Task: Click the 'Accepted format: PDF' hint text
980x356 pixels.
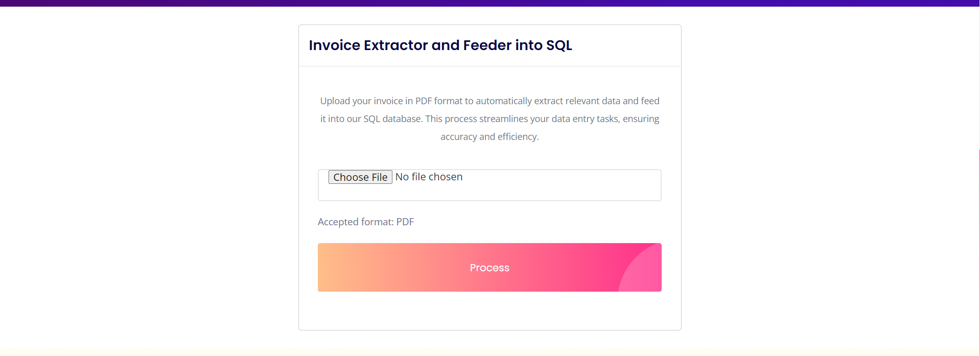Action: [x=366, y=222]
